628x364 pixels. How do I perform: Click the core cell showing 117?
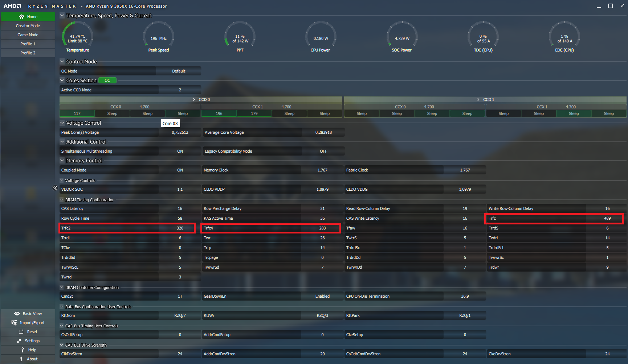pyautogui.click(x=77, y=113)
